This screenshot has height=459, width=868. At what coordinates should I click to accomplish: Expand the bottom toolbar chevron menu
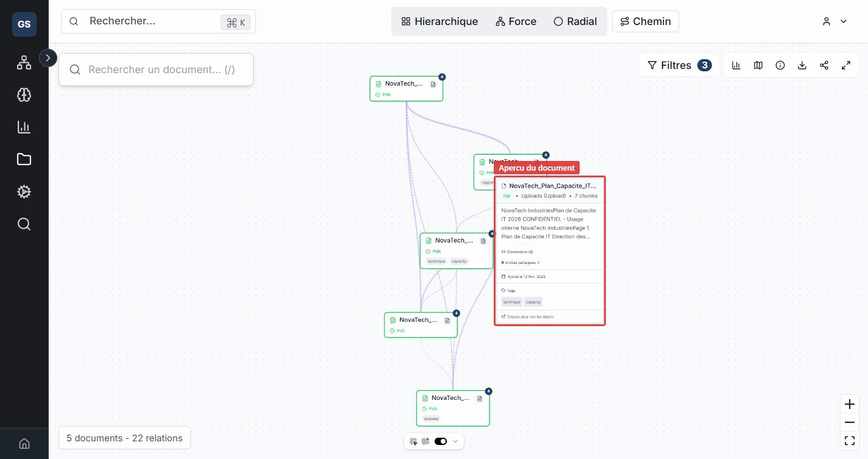[455, 441]
